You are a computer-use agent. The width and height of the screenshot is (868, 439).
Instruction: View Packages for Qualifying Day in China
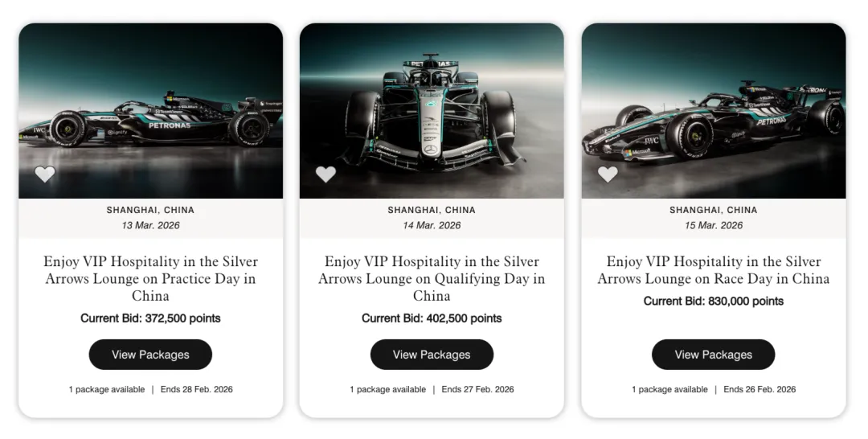point(432,355)
